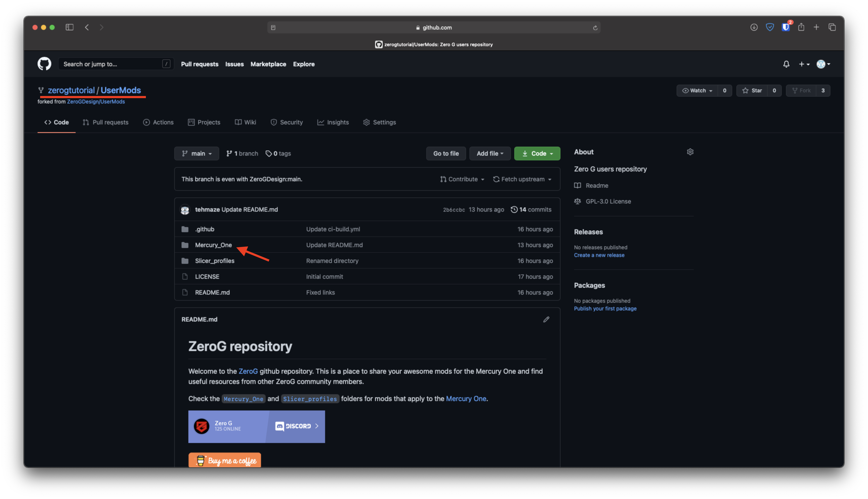Screen dimensions: 868x499
Task: Open the user avatar menu
Action: [x=823, y=64]
